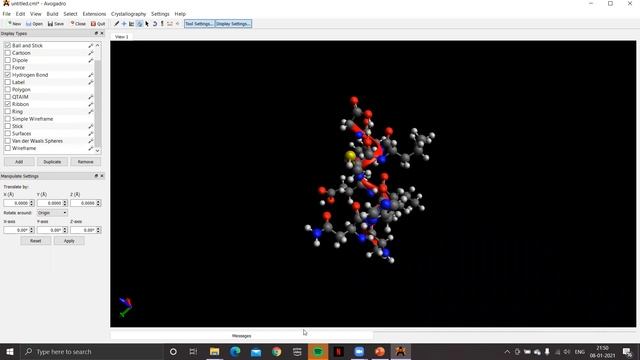The width and height of the screenshot is (640, 360).
Task: Select the Align tool icon
Action: pyautogui.click(x=178, y=24)
